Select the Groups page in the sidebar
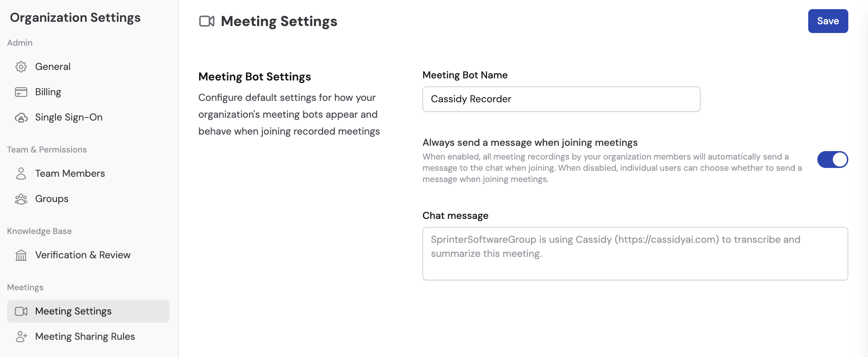Image resolution: width=868 pixels, height=357 pixels. pyautogui.click(x=51, y=199)
